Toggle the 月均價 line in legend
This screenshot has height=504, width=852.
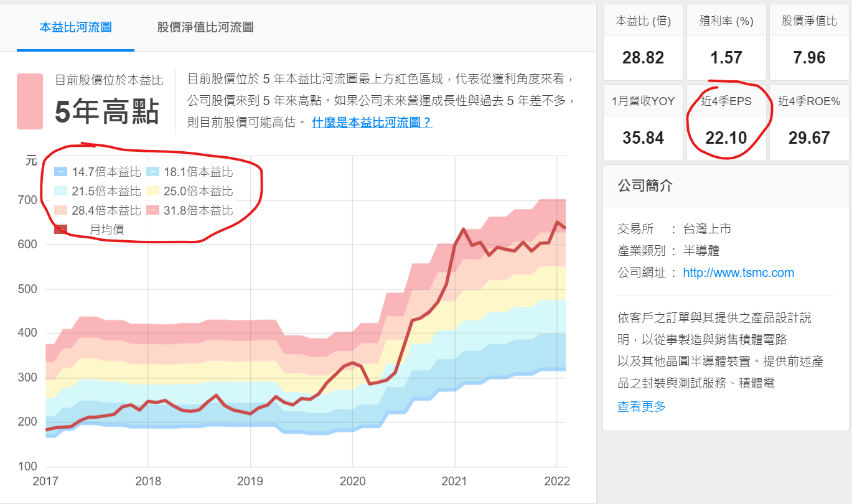click(x=89, y=229)
